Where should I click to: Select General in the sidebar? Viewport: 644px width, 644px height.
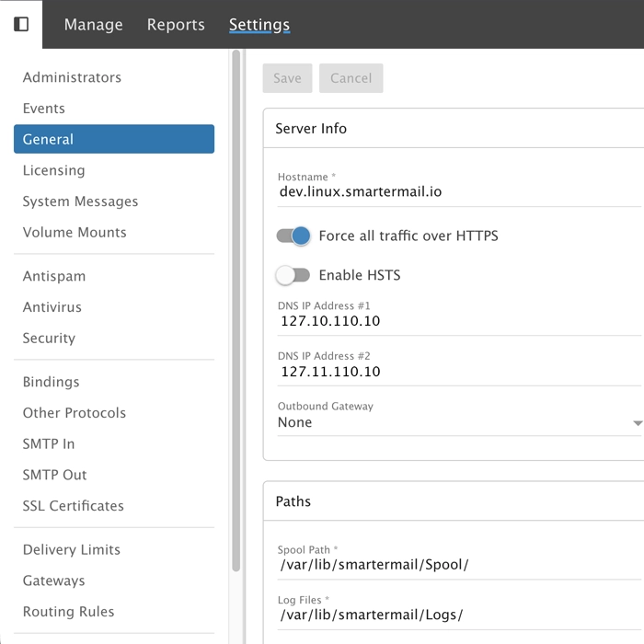click(114, 139)
